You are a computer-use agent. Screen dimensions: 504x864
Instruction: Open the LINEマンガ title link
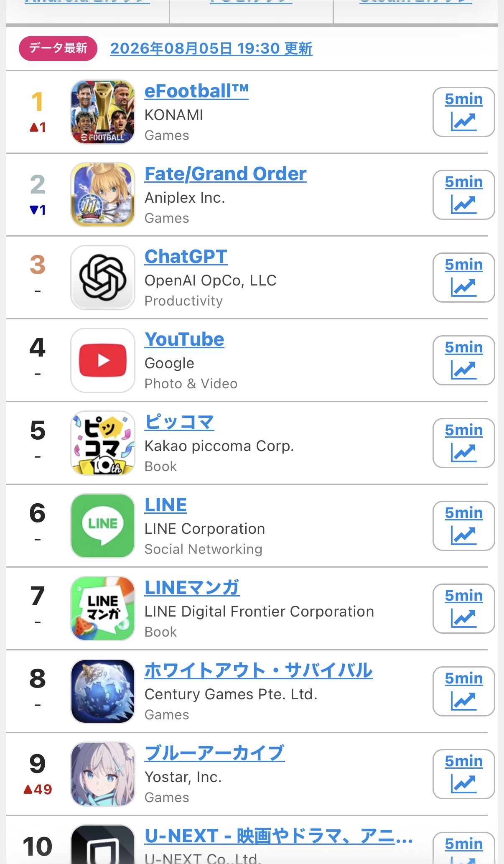click(x=192, y=587)
